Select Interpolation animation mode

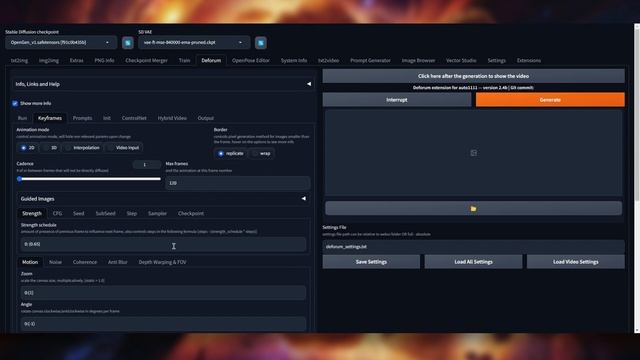click(x=83, y=148)
